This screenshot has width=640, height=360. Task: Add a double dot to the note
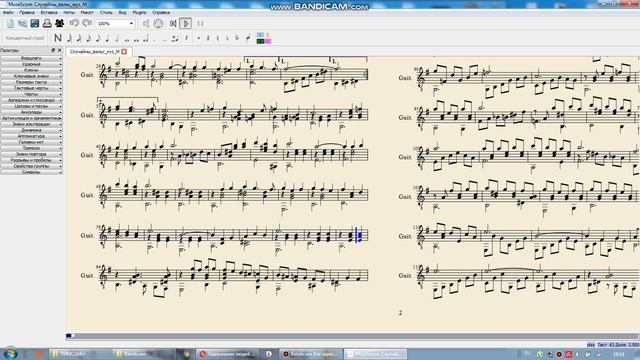coord(164,40)
